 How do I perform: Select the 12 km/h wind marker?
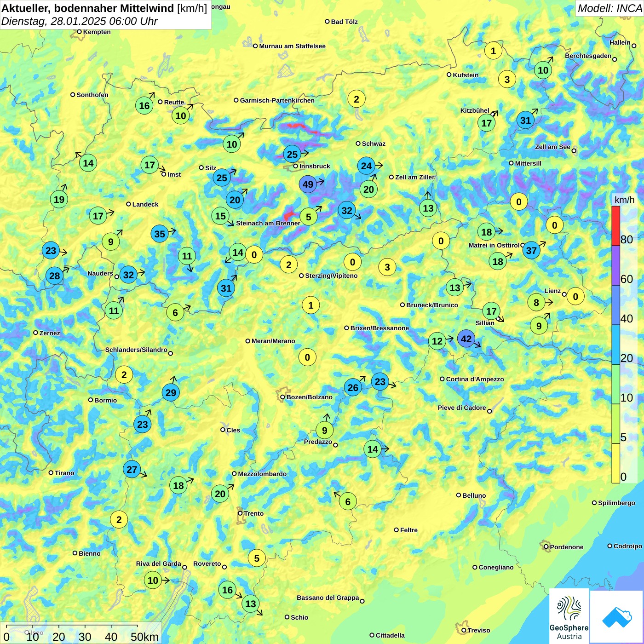(x=437, y=341)
